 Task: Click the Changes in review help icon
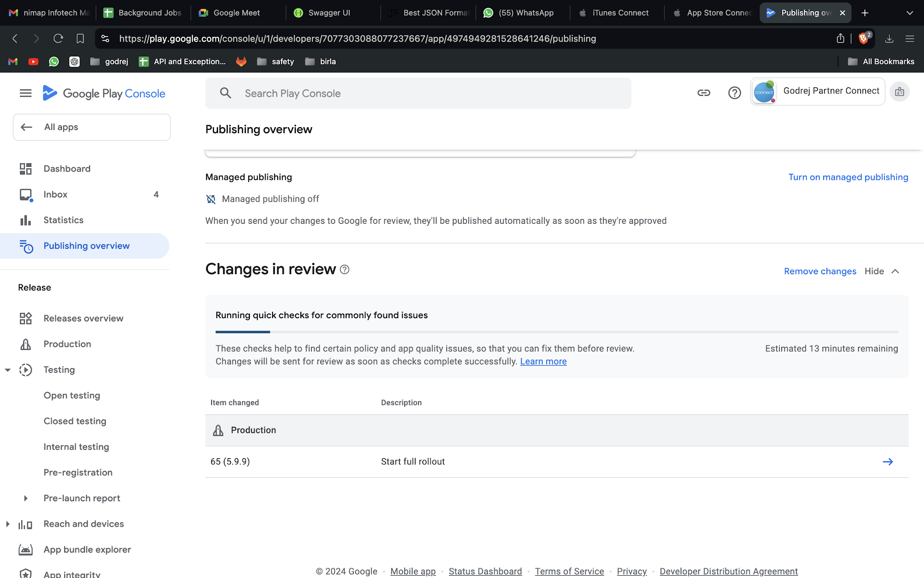click(345, 270)
